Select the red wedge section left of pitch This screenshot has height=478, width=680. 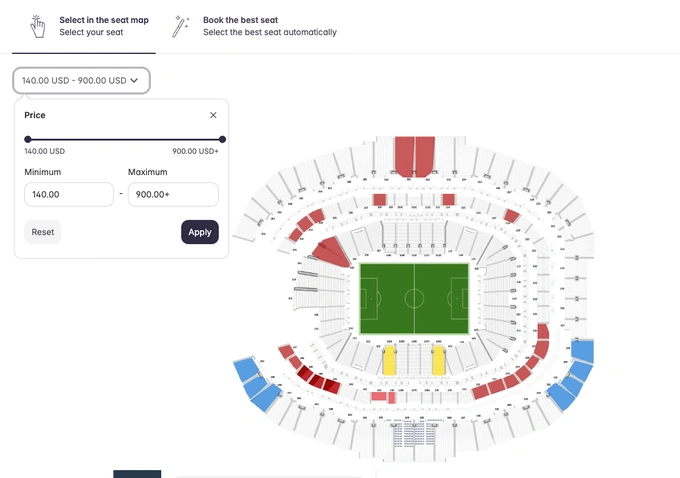click(330, 252)
